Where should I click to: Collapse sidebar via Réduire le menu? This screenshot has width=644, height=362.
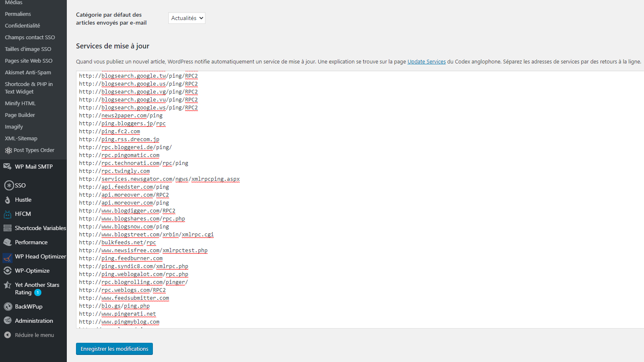click(x=34, y=335)
